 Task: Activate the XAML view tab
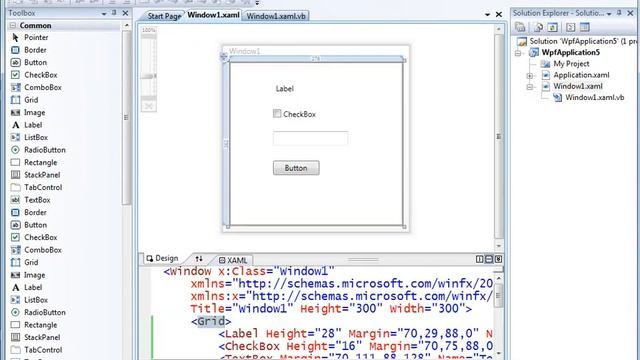tap(233, 260)
